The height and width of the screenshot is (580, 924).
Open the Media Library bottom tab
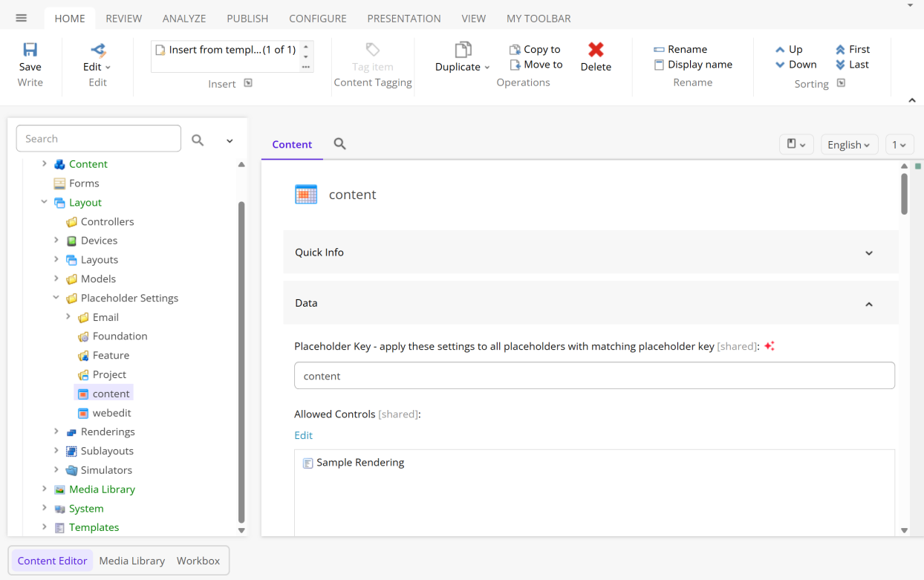pos(132,561)
